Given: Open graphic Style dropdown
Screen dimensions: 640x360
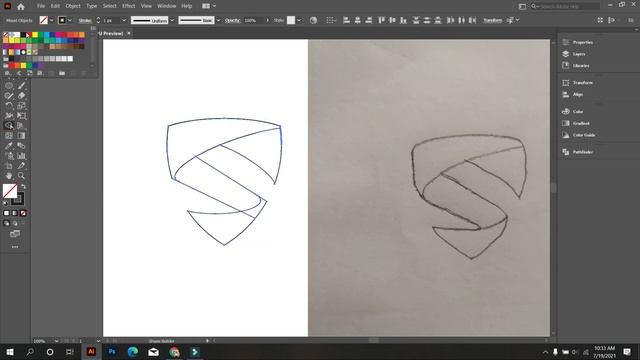Looking at the screenshot, I should 299,20.
